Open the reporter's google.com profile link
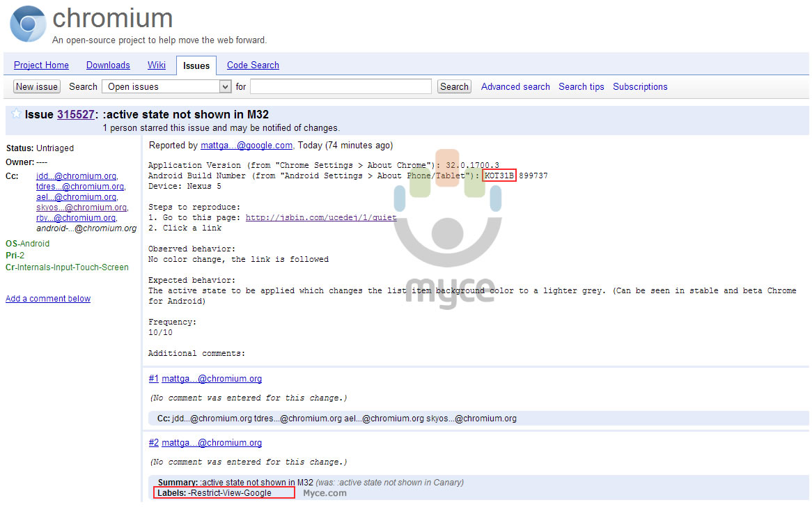The height and width of the screenshot is (507, 812). [x=247, y=146]
